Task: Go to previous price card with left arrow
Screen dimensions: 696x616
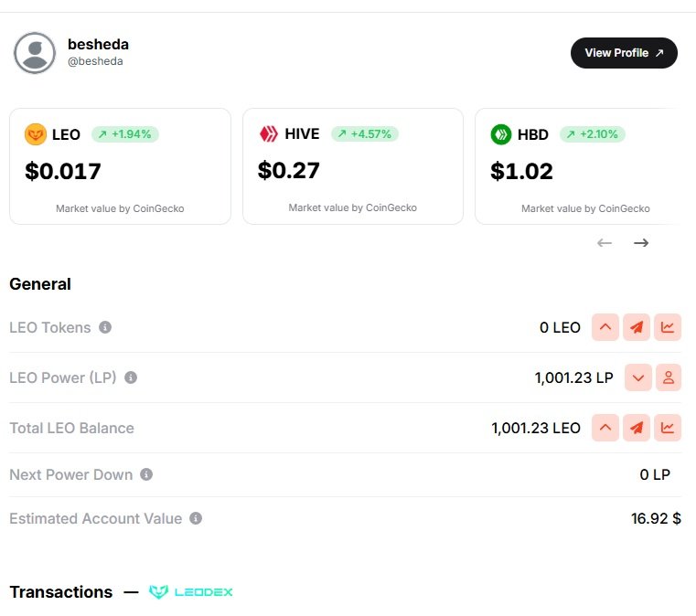Action: pos(605,242)
